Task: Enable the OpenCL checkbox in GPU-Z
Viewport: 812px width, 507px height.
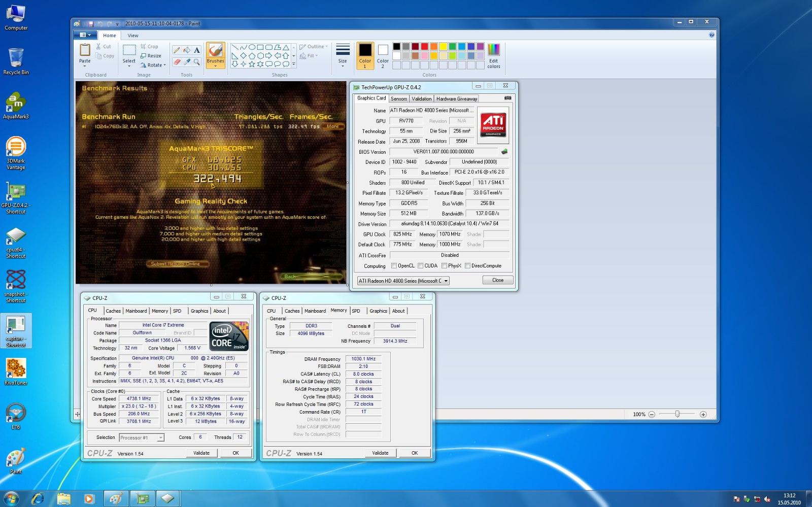Action: (x=394, y=266)
